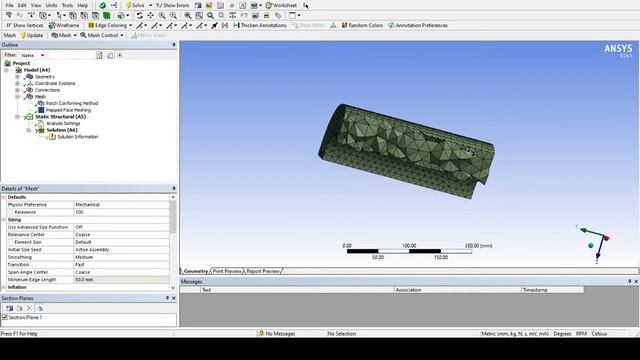Open the File menu
The height and width of the screenshot is (360, 640).
(9, 5)
